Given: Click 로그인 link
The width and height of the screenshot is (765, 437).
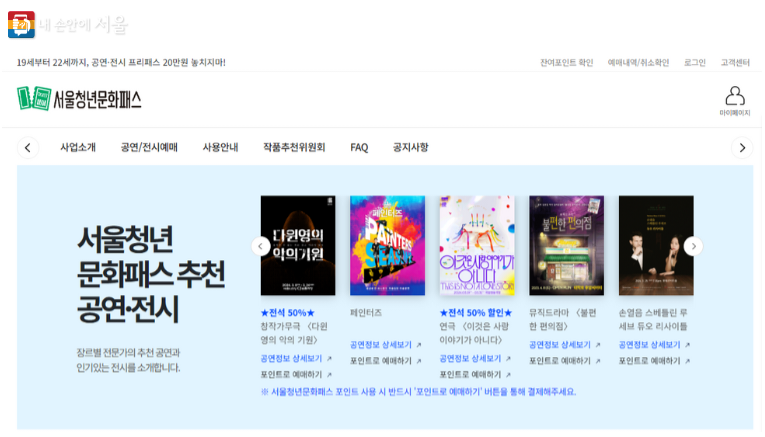Looking at the screenshot, I should (x=695, y=62).
